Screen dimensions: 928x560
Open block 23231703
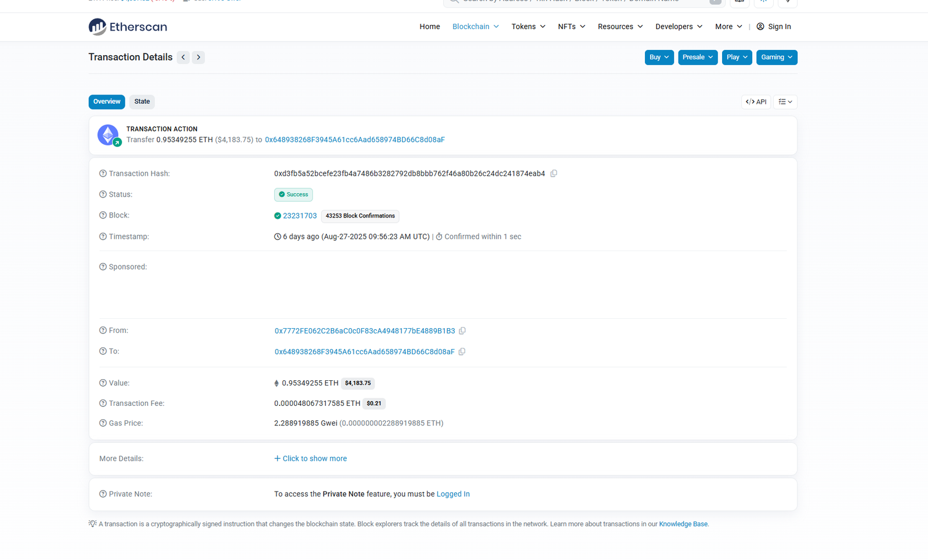[x=300, y=216]
